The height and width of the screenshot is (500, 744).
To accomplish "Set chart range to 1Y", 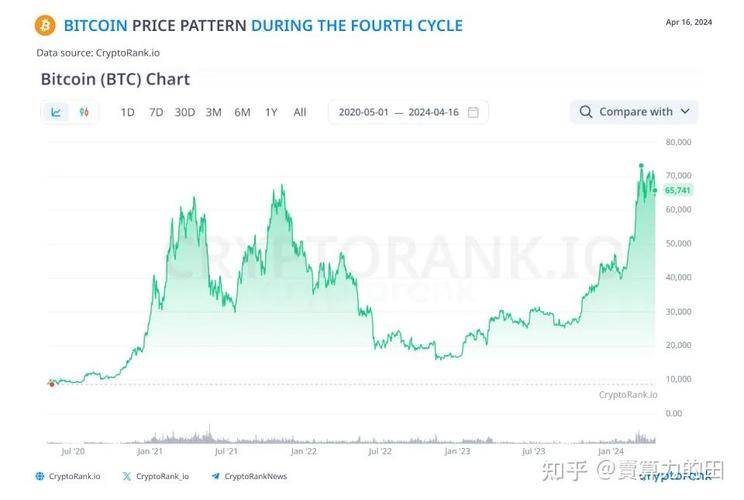I will (271, 112).
